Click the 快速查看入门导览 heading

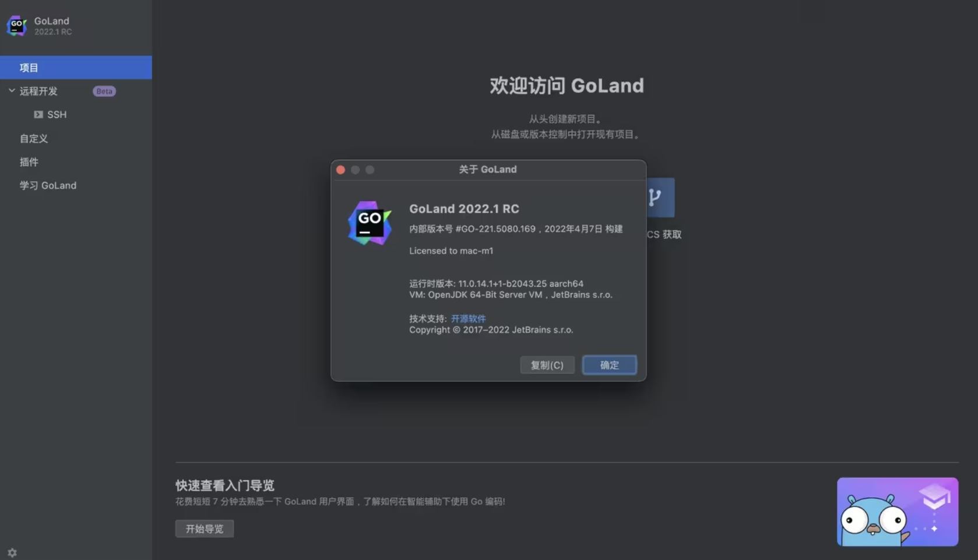tap(225, 485)
